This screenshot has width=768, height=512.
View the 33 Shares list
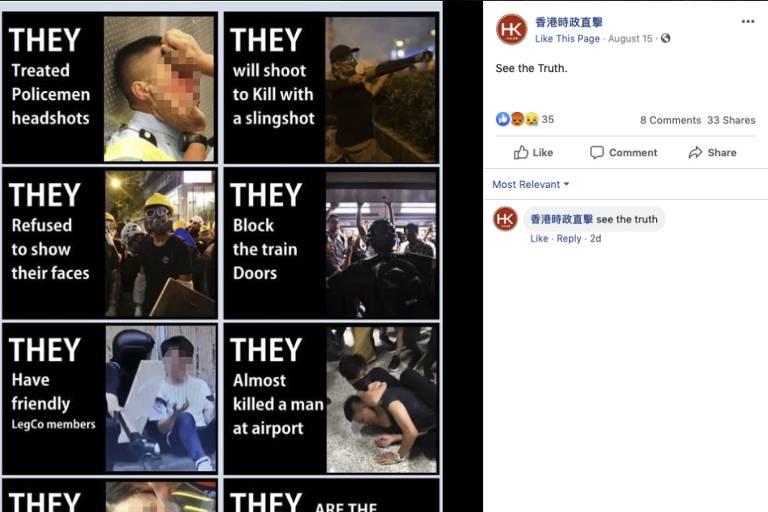[731, 120]
